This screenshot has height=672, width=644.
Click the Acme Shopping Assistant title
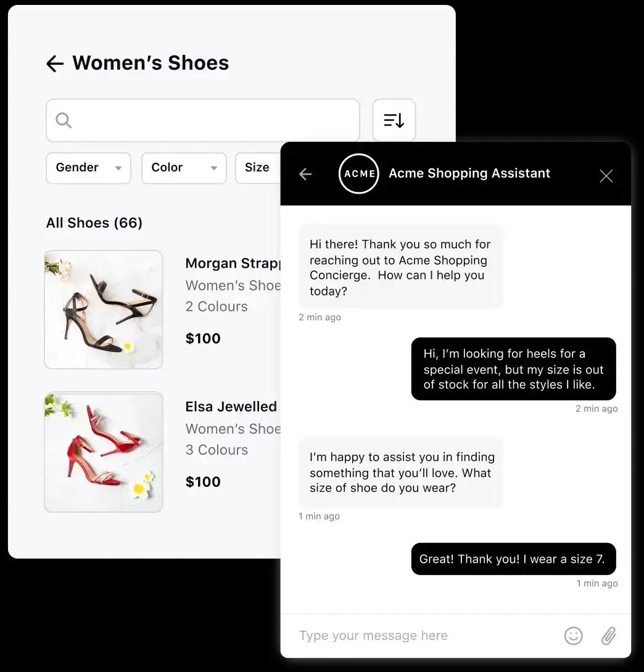coord(469,173)
